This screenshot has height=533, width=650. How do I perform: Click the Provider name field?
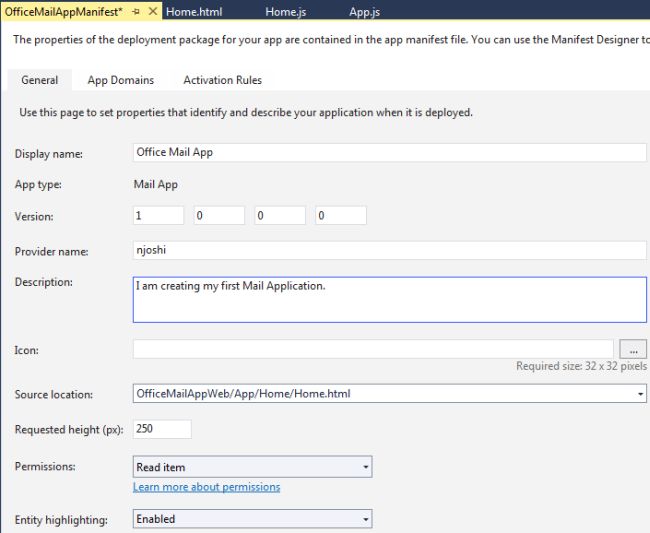click(x=390, y=251)
